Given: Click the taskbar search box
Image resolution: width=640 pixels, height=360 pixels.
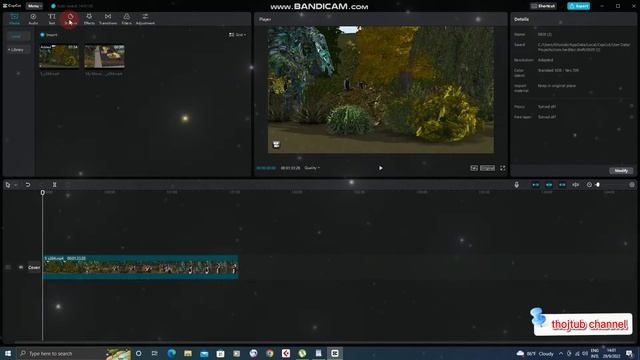Looking at the screenshot, I should point(73,353).
